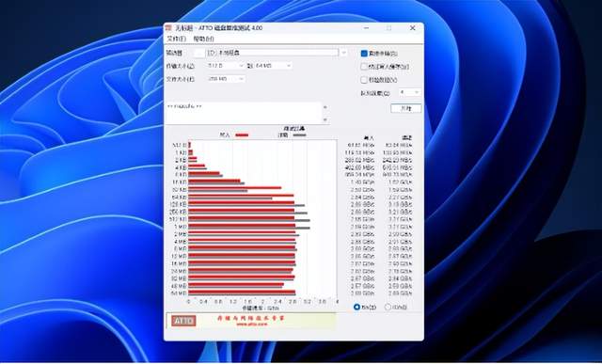Open the queue depth dropdown showing 4
Image resolution: width=602 pixels, height=364 pixels.
tap(410, 92)
